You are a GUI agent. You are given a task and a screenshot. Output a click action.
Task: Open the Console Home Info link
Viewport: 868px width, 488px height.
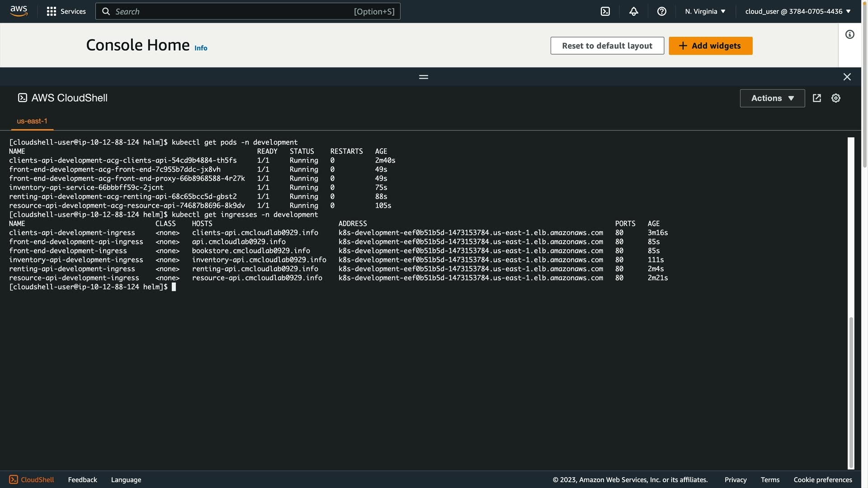tap(201, 48)
